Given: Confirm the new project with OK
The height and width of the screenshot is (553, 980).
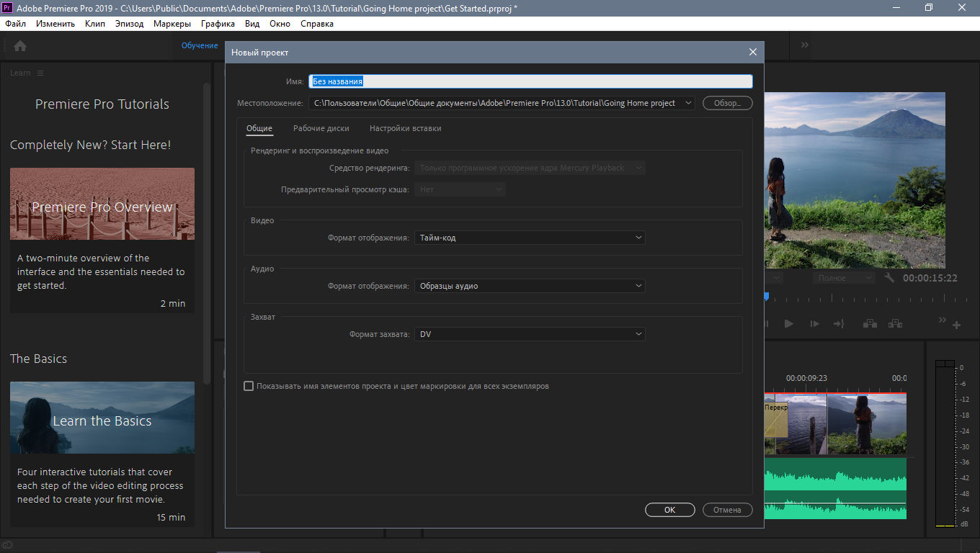Looking at the screenshot, I should pyautogui.click(x=669, y=509).
